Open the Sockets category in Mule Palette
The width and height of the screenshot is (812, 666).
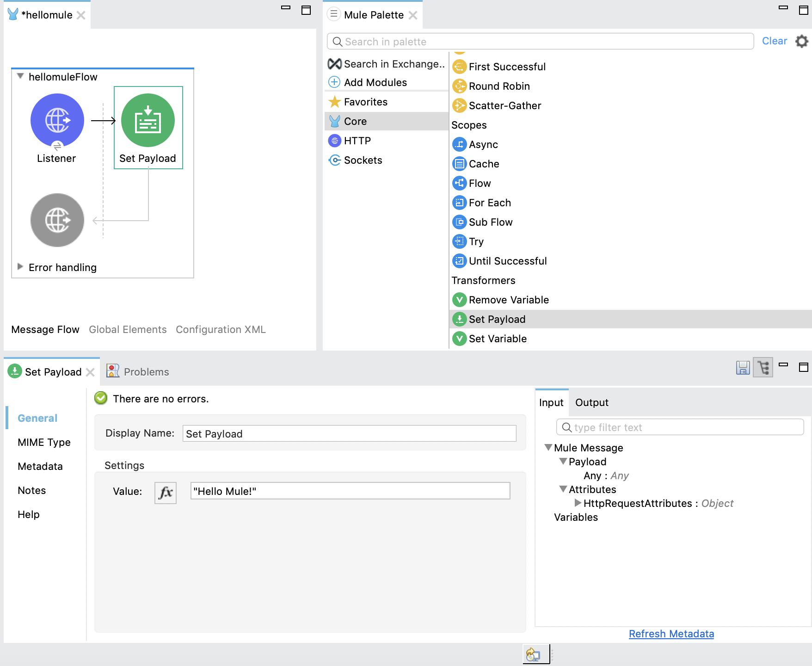(363, 160)
